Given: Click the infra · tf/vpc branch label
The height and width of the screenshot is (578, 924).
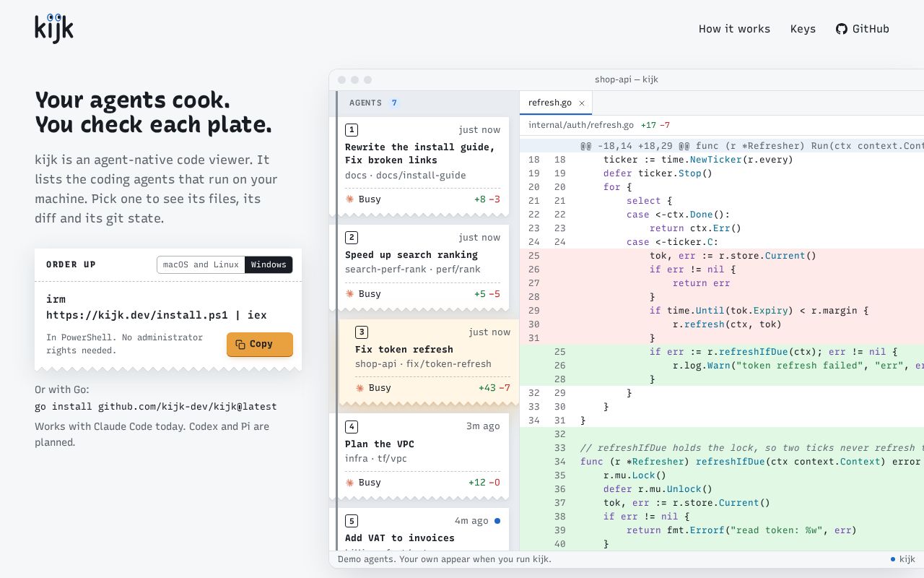Looking at the screenshot, I should pos(376,459).
